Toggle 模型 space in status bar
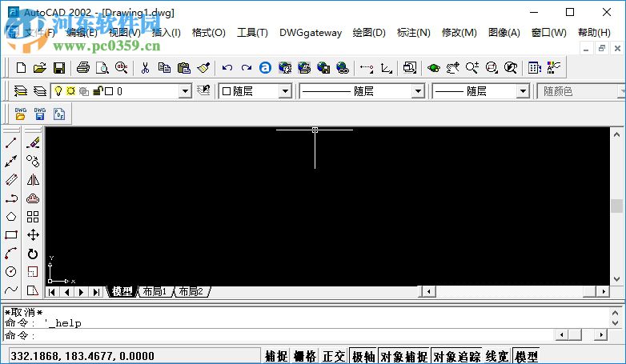 click(526, 356)
